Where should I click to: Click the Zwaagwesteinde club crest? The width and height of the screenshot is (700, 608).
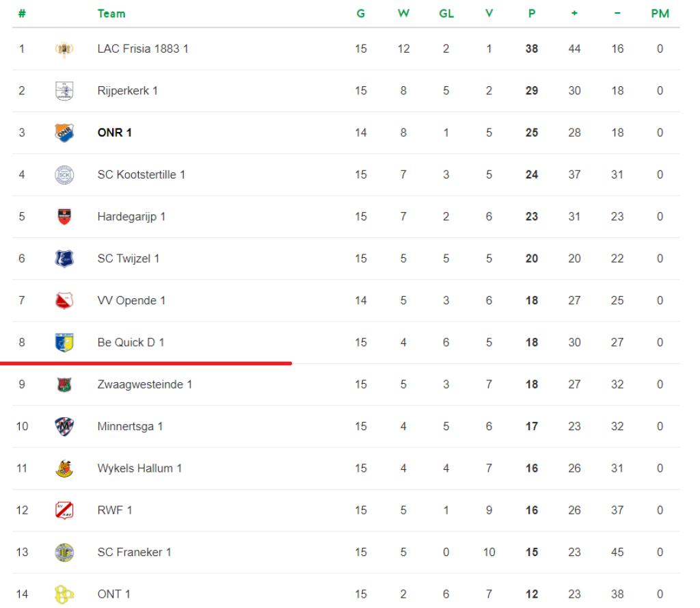[x=64, y=384]
